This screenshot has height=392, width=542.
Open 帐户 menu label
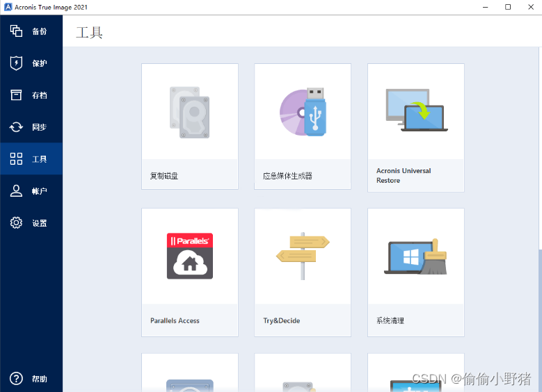point(40,191)
